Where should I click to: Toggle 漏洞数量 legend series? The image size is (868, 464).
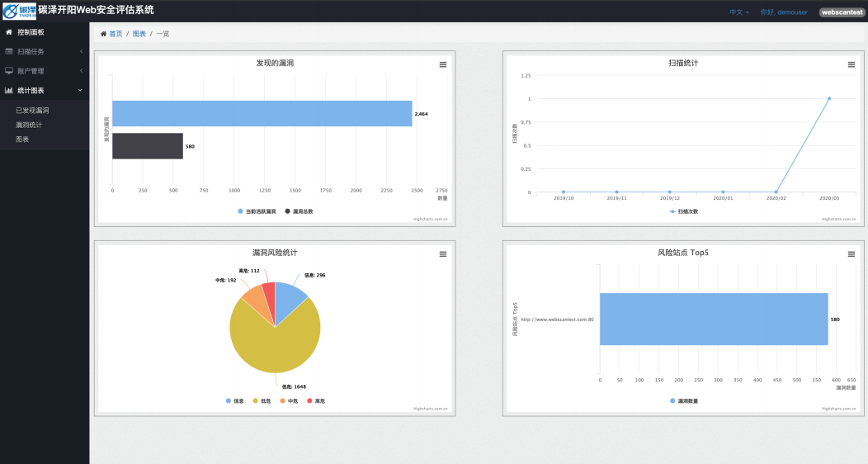point(684,401)
